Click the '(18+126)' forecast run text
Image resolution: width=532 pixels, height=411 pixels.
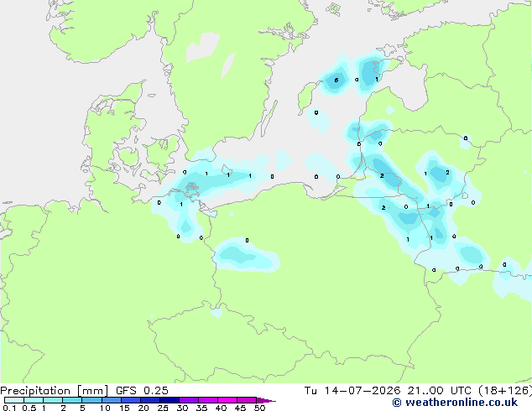(505, 391)
